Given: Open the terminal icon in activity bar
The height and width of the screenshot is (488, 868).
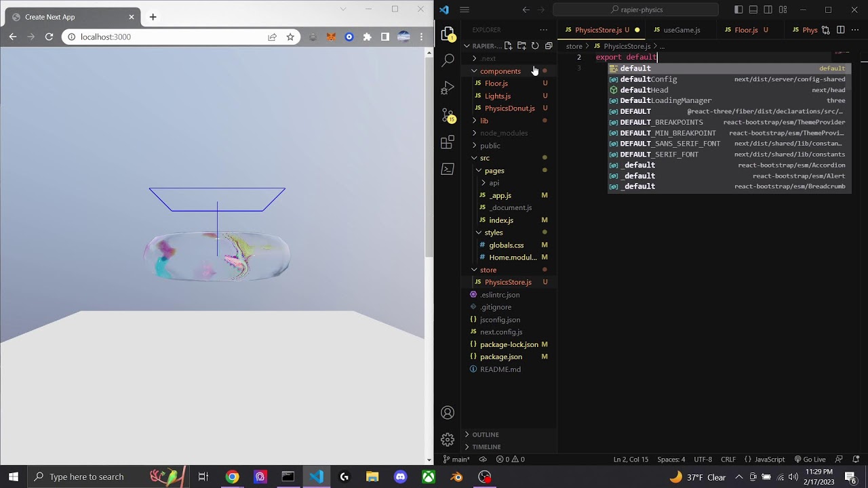Looking at the screenshot, I should (x=448, y=169).
